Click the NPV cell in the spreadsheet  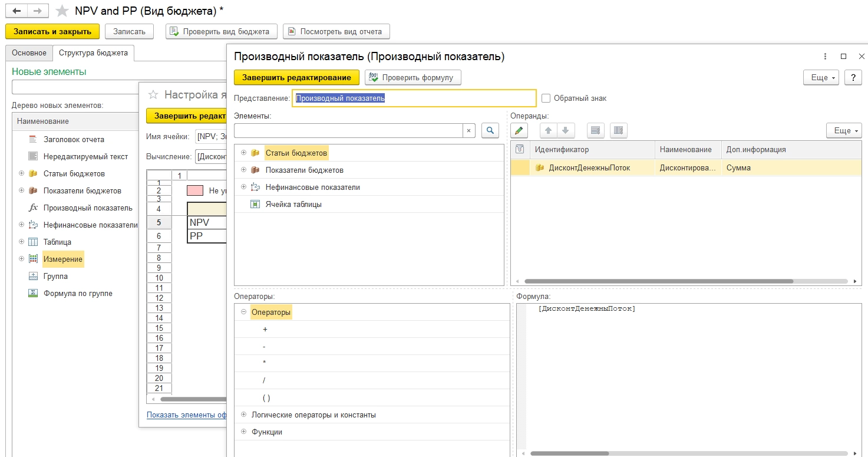click(x=207, y=222)
